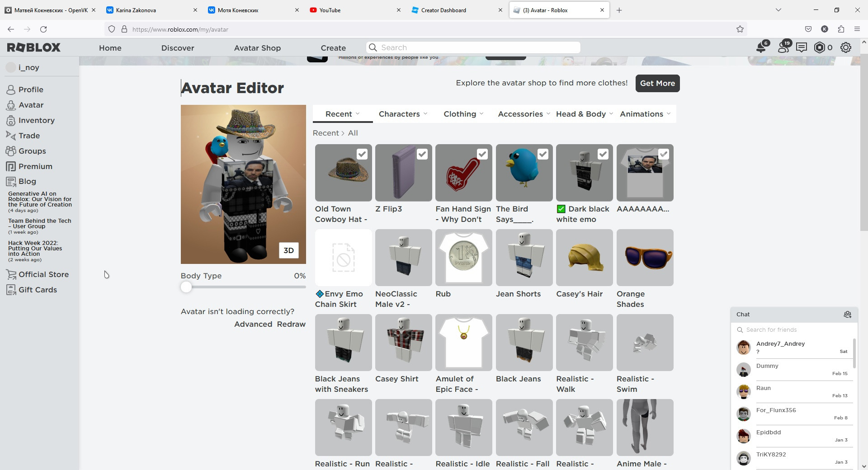Uncheck The Bird Says accessory
The image size is (868, 470).
(542, 155)
